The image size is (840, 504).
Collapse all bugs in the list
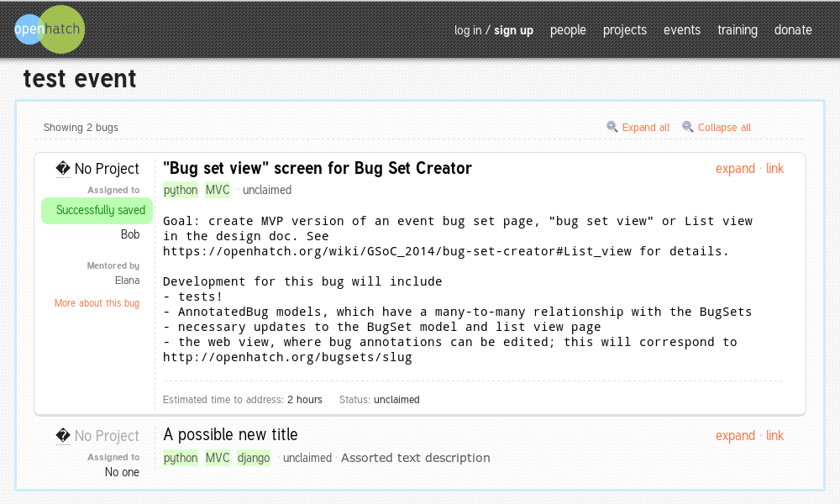pos(724,128)
